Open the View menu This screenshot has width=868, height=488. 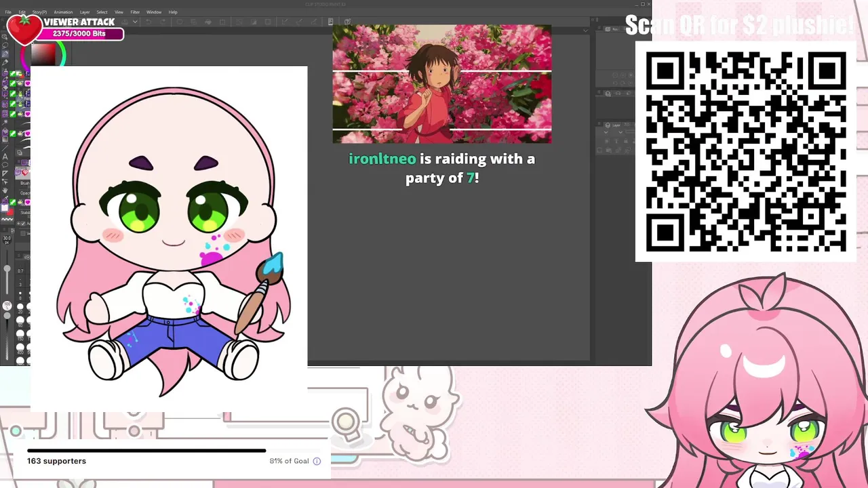[x=119, y=12]
